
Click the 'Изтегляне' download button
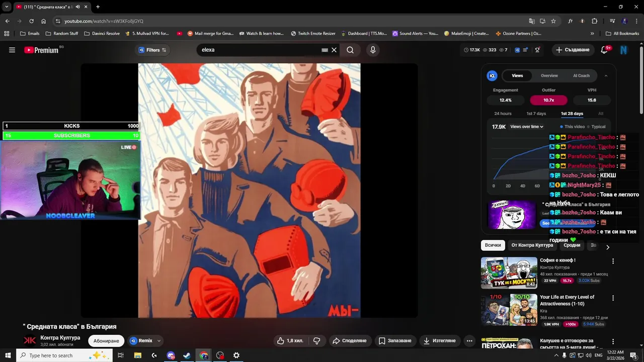tap(439, 340)
